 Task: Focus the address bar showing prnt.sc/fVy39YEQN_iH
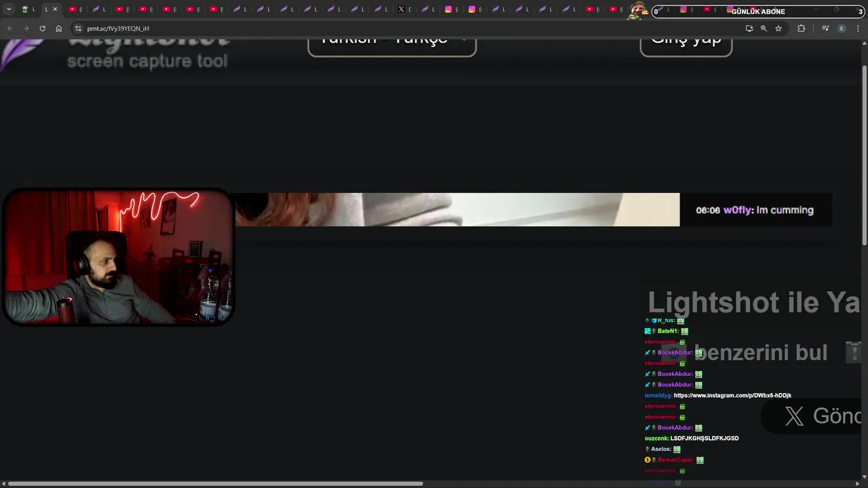(407, 28)
